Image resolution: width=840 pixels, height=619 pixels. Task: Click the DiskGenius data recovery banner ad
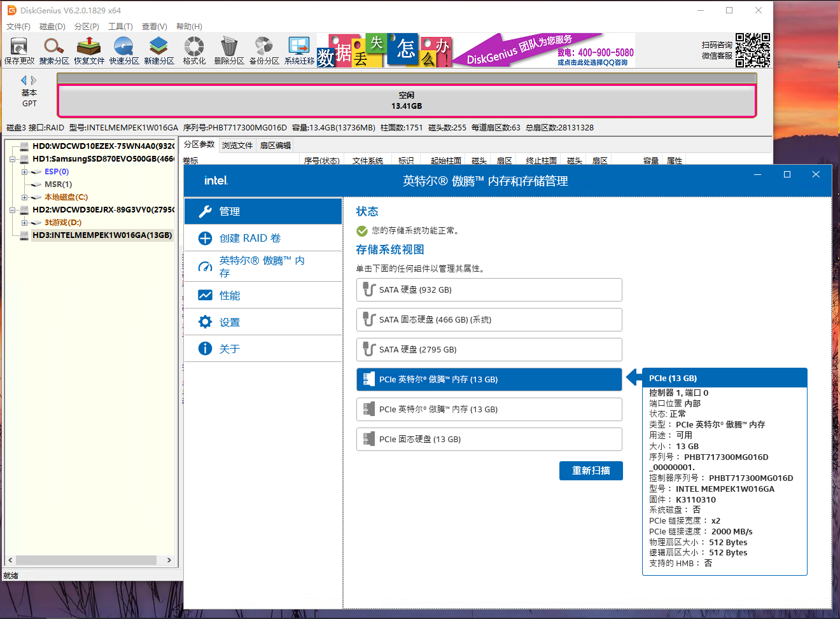pos(476,50)
